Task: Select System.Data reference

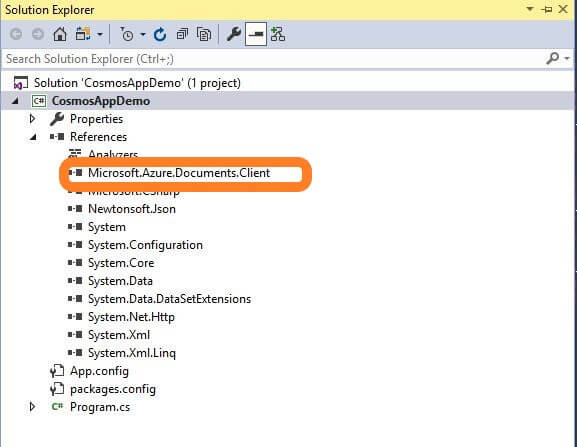Action: 120,281
